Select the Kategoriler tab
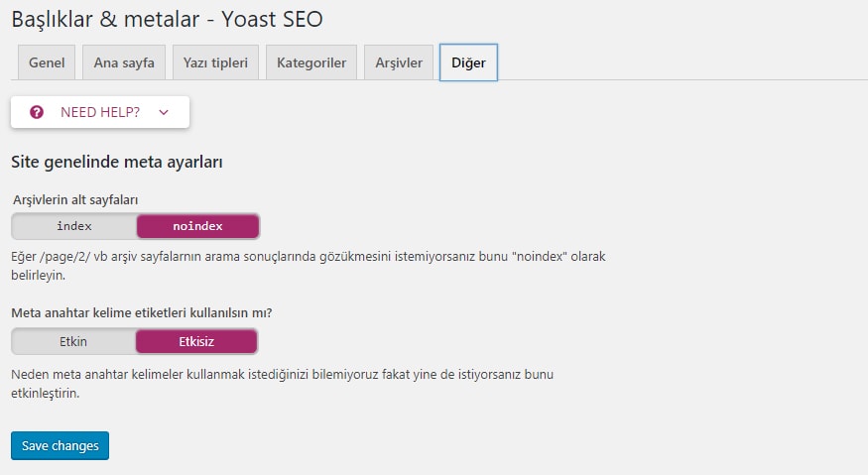 (x=310, y=62)
